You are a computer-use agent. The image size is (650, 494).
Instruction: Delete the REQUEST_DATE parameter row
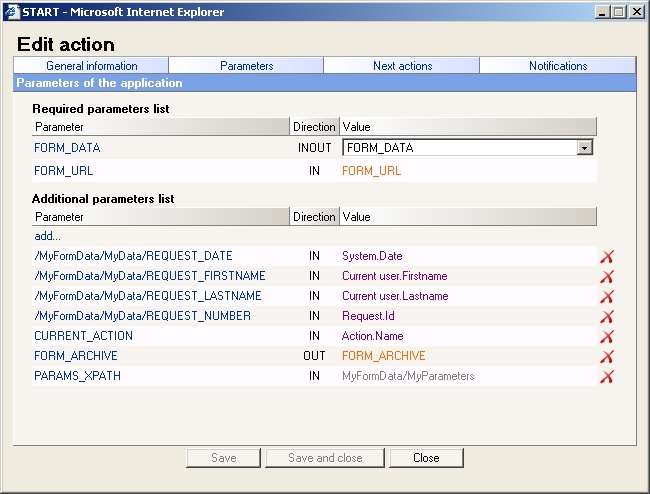[x=606, y=257]
